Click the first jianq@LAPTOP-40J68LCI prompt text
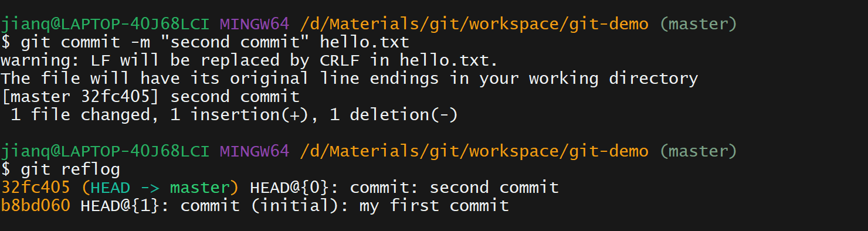The width and height of the screenshot is (868, 231). click(105, 24)
